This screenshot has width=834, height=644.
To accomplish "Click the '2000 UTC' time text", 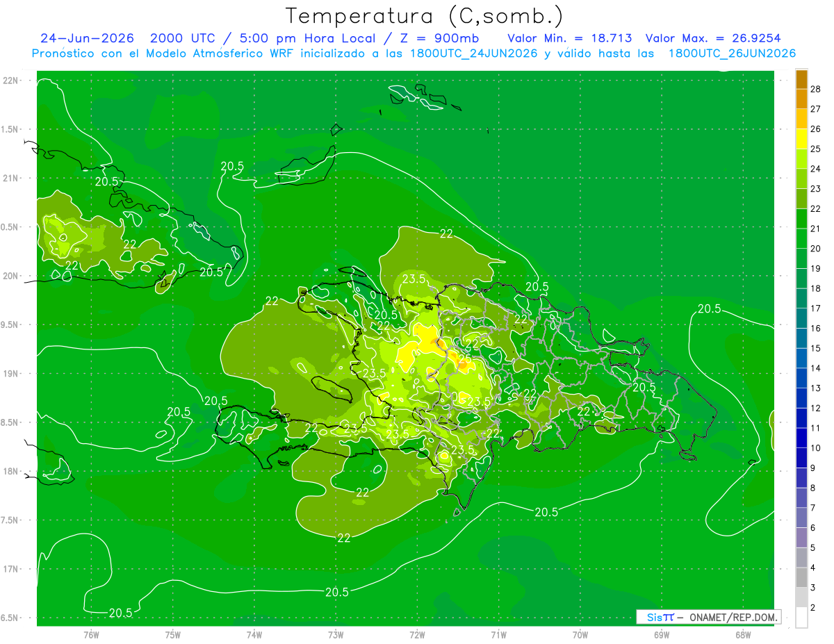I will click(183, 38).
